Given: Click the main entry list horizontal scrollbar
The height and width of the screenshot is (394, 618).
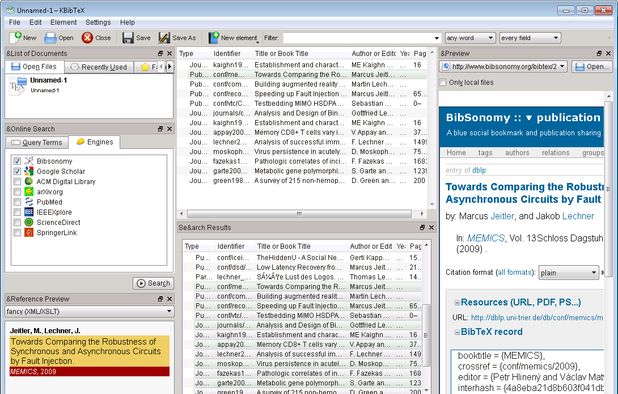Looking at the screenshot, I should (300, 214).
